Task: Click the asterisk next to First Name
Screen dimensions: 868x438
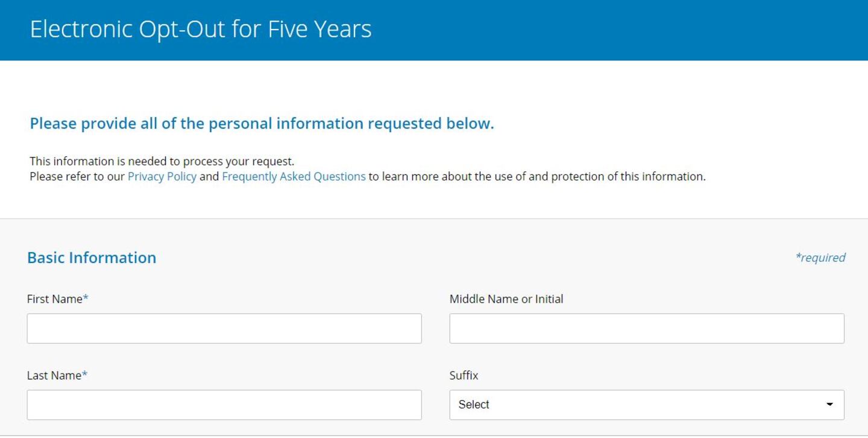Action: pyautogui.click(x=86, y=299)
